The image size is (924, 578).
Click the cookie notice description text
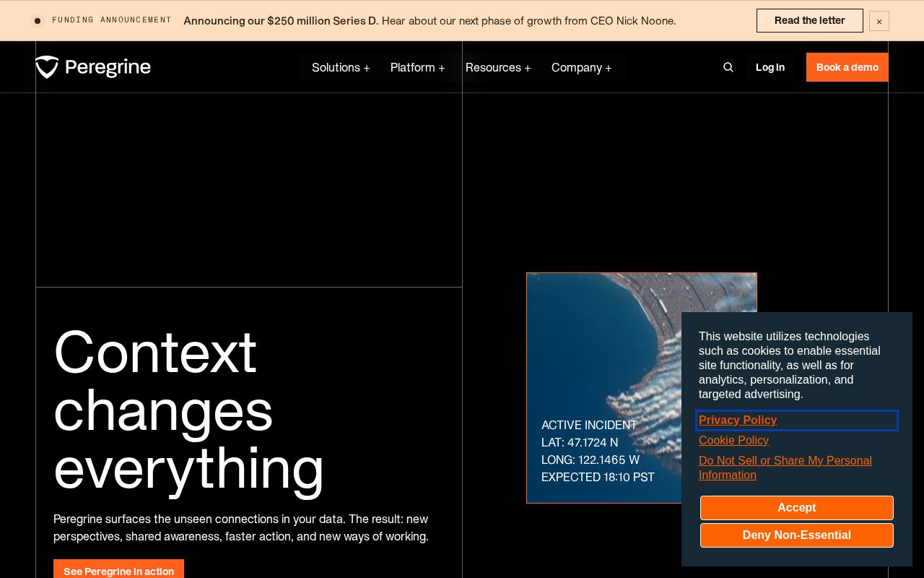click(x=790, y=366)
